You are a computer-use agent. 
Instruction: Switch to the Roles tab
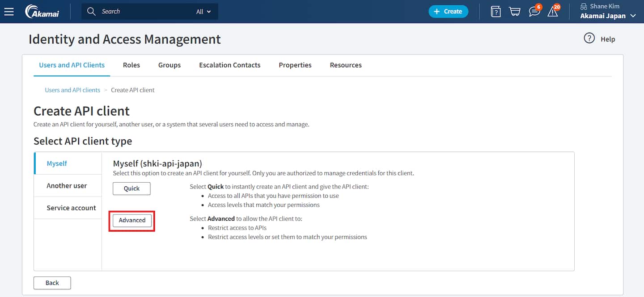[131, 65]
